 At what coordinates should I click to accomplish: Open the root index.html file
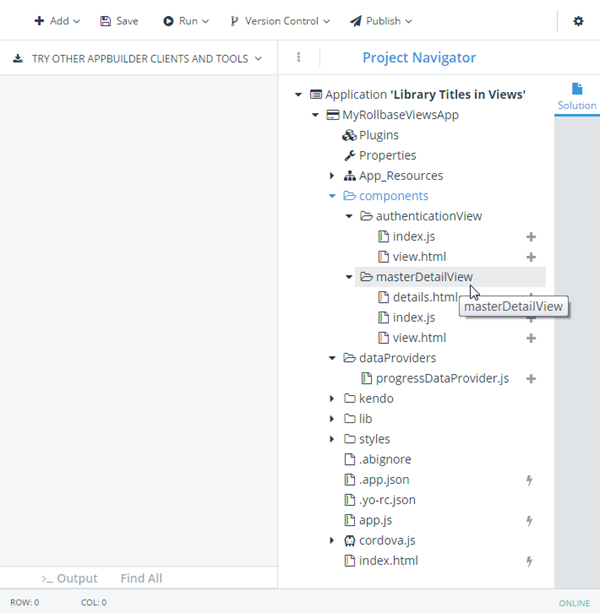pos(389,561)
